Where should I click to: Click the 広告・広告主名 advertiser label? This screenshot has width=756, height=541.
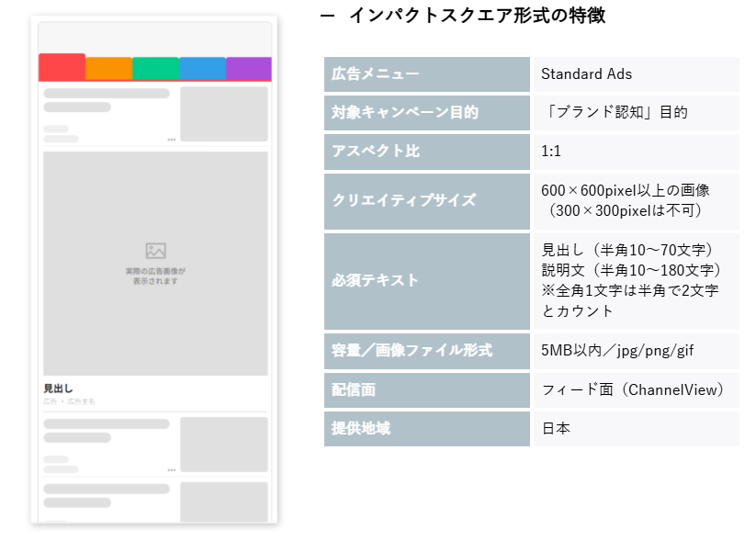[69, 401]
